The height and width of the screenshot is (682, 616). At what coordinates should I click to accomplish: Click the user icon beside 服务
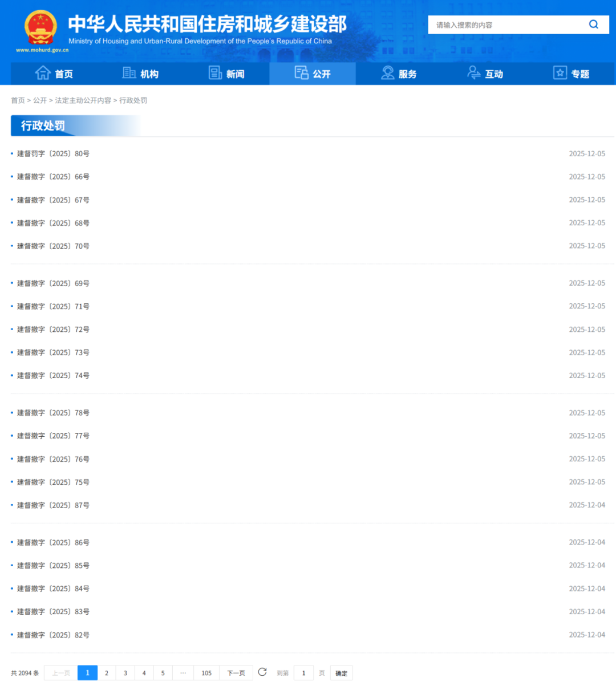(x=388, y=73)
